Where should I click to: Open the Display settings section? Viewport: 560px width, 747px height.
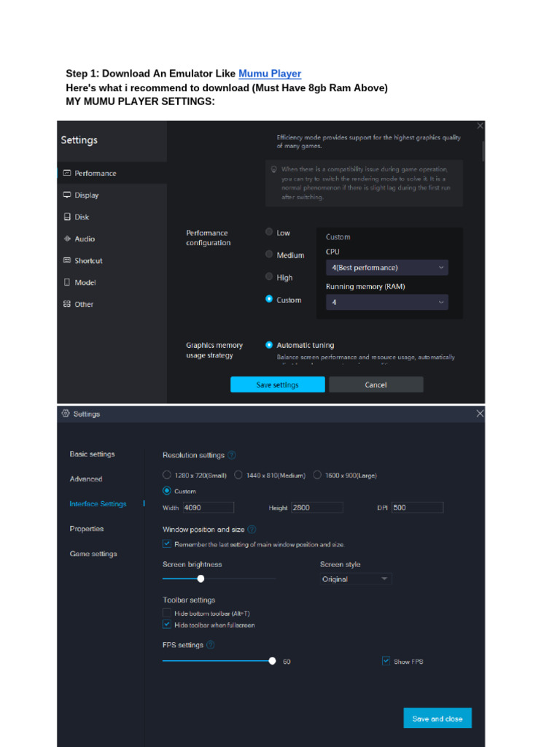[x=112, y=195]
